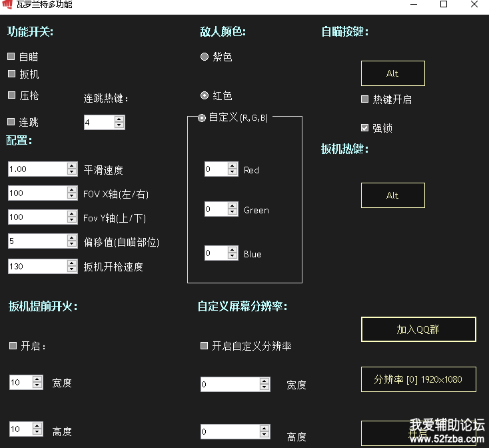This screenshot has width=489, height=448.
Task: Increase Fov Y轴 value with up arrow
Action: (72, 214)
